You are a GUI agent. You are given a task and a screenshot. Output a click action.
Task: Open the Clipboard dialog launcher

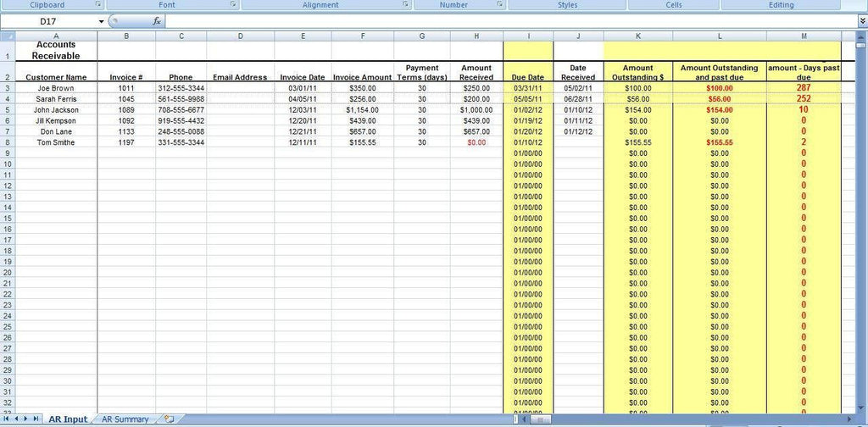click(97, 5)
